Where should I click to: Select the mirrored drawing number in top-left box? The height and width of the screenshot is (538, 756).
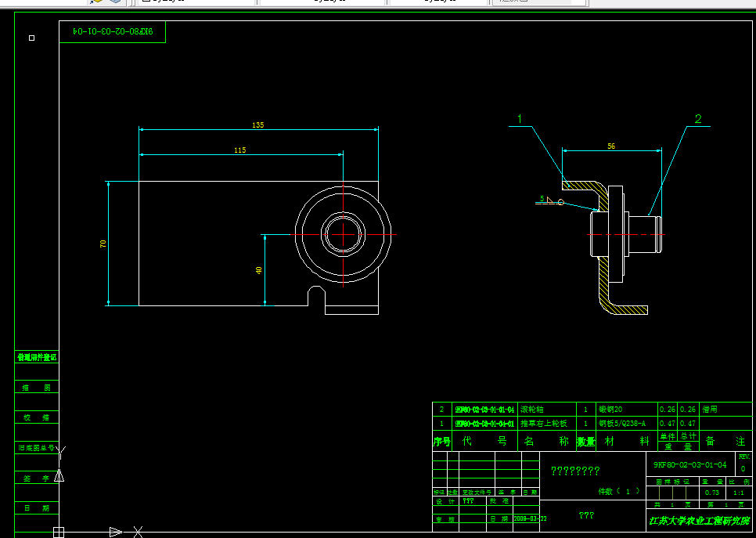(x=113, y=31)
